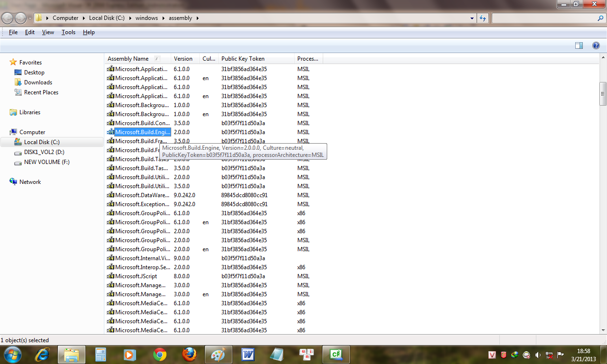The width and height of the screenshot is (607, 364).
Task: Click the vertical scrollbar thumb of list
Action: pyautogui.click(x=603, y=94)
